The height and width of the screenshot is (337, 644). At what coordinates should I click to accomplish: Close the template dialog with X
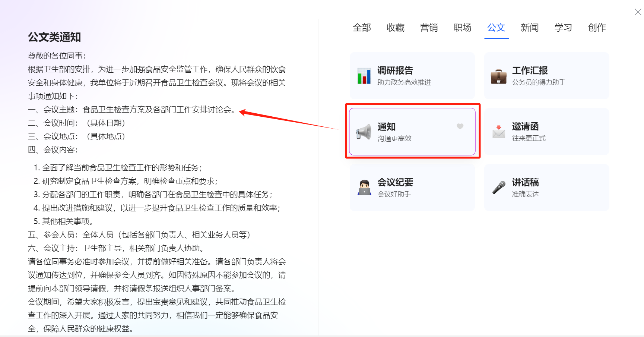click(x=638, y=12)
